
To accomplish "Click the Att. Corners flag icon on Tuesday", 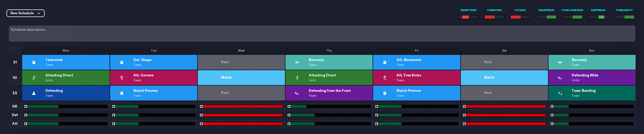I will pos(122,78).
